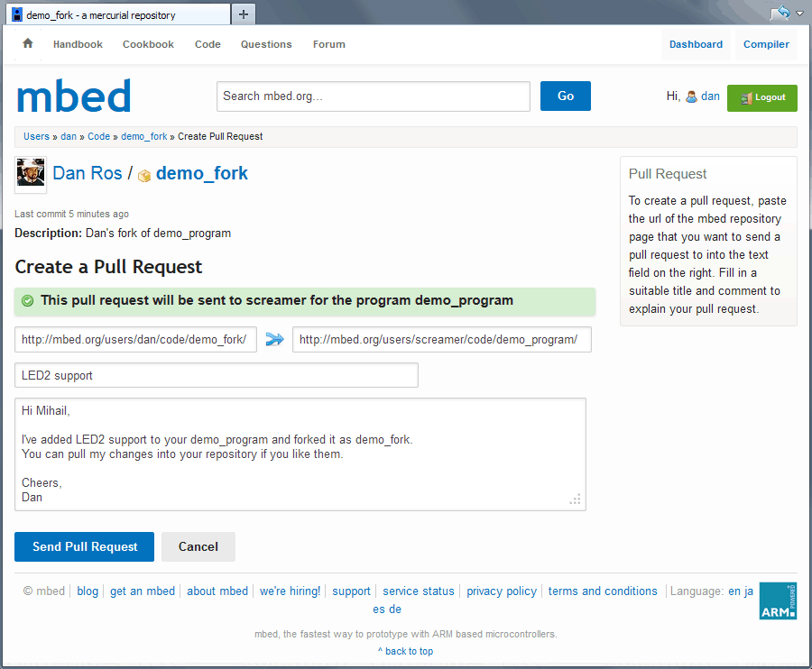Select the privacy policy footer link

(x=502, y=591)
